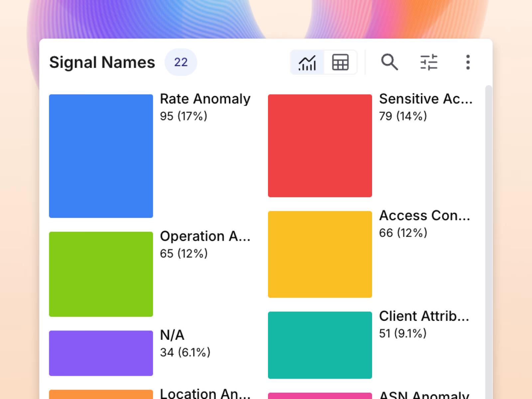This screenshot has width=532, height=399.
Task: Switch to table view
Action: pyautogui.click(x=340, y=62)
